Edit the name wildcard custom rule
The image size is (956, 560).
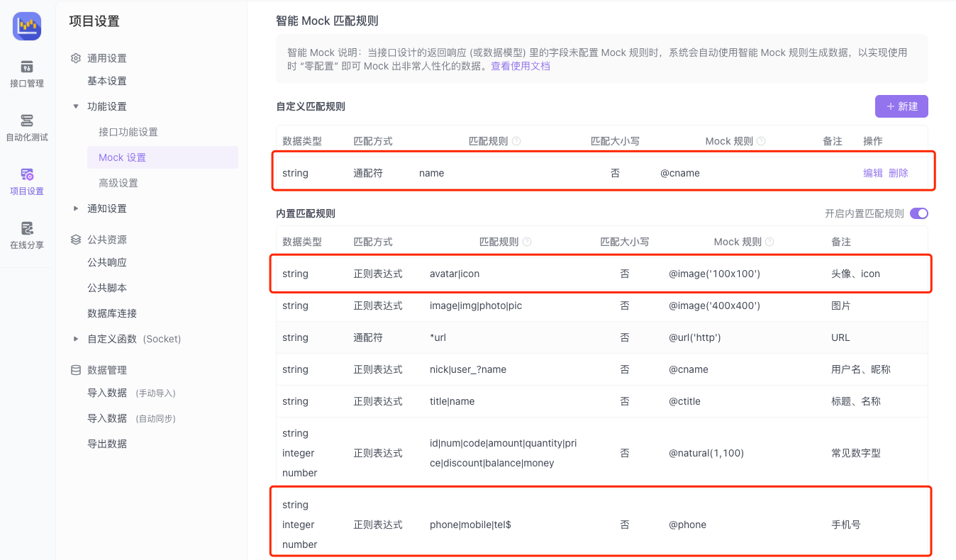point(873,172)
